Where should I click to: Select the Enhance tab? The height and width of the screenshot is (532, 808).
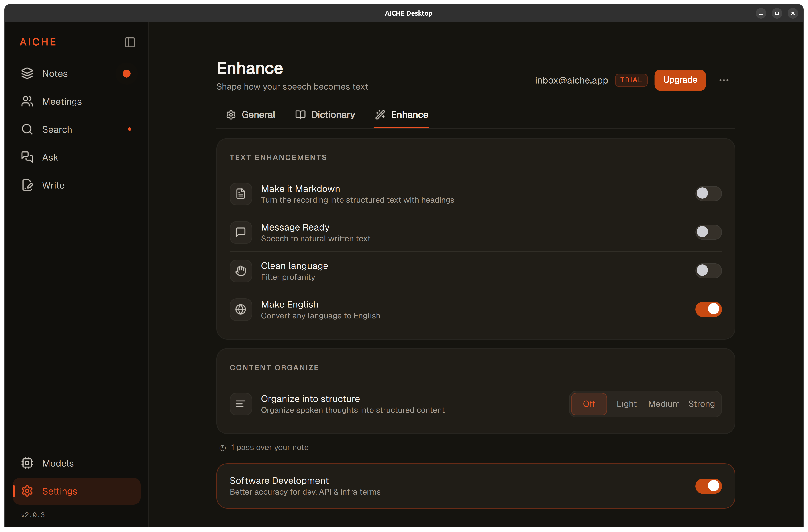pyautogui.click(x=402, y=115)
